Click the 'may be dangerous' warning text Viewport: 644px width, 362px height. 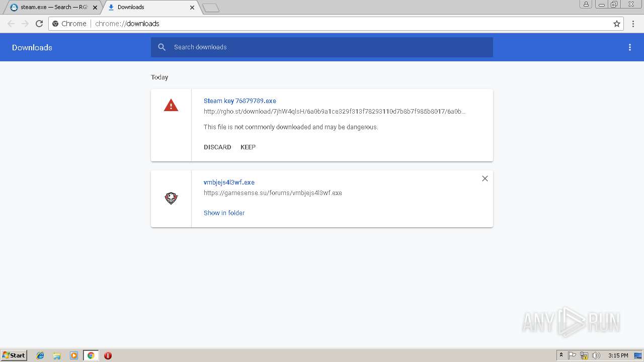coord(291,127)
